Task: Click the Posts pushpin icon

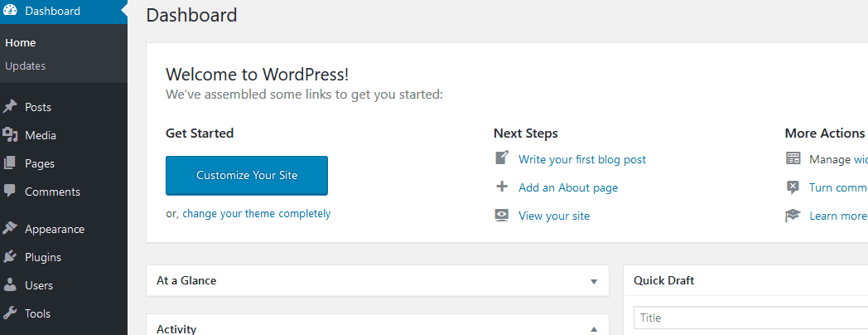Action: tap(10, 107)
